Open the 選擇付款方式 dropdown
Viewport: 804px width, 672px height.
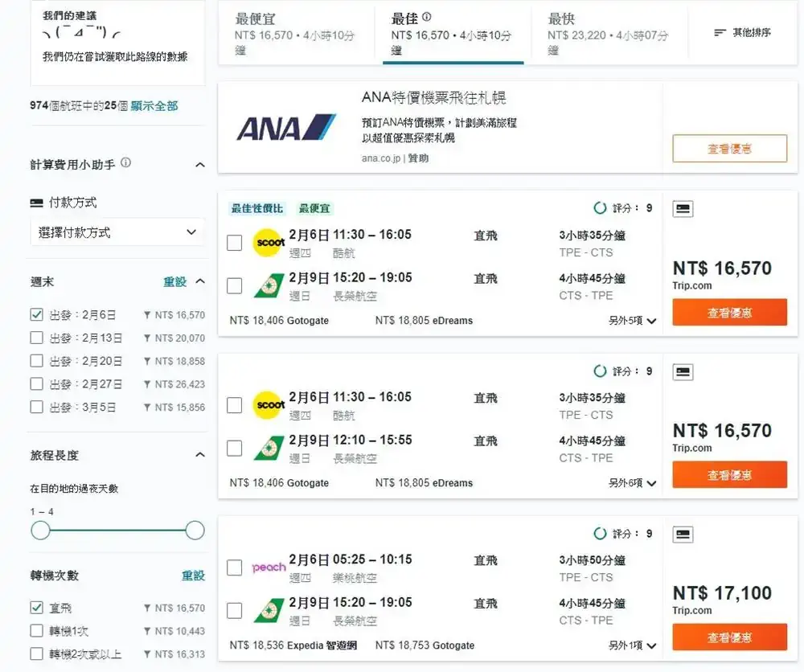coord(117,232)
